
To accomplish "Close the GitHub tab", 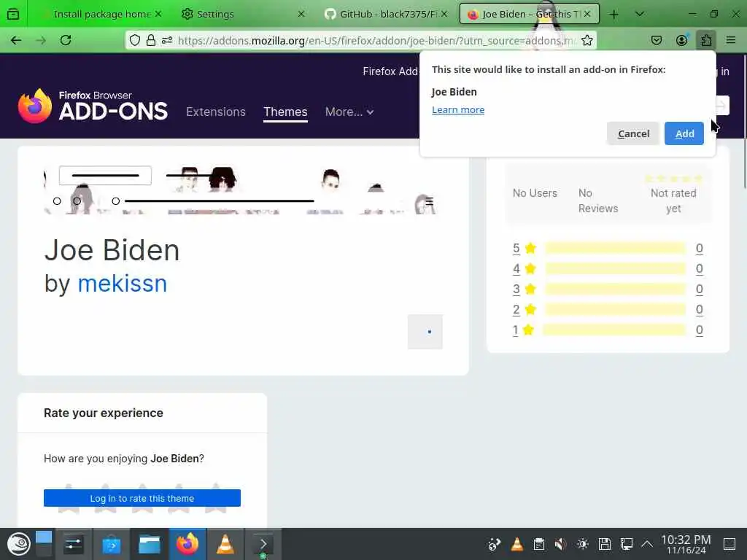I will click(444, 15).
